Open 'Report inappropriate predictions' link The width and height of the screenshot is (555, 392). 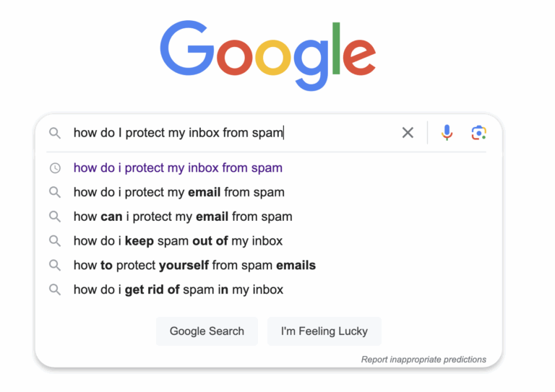[423, 360]
